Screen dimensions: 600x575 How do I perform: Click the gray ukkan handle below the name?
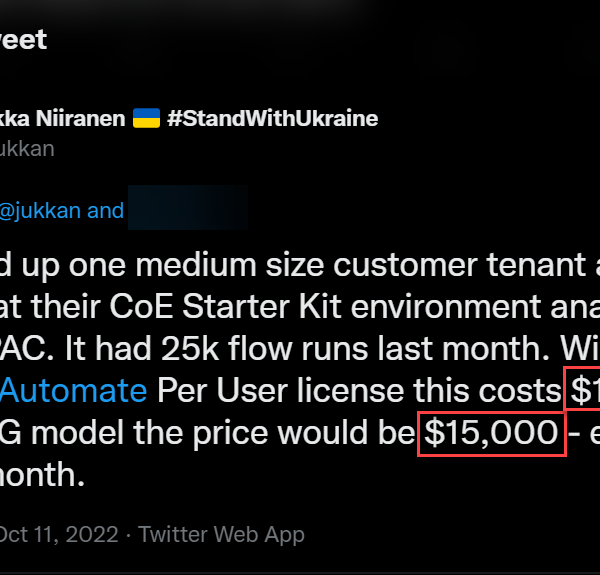[28, 149]
